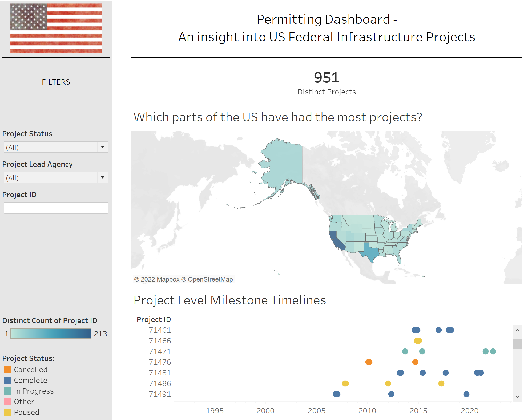Click the In Progress teal legend swatch
Viewport: 532px width, 420px height.
[x=7, y=391]
